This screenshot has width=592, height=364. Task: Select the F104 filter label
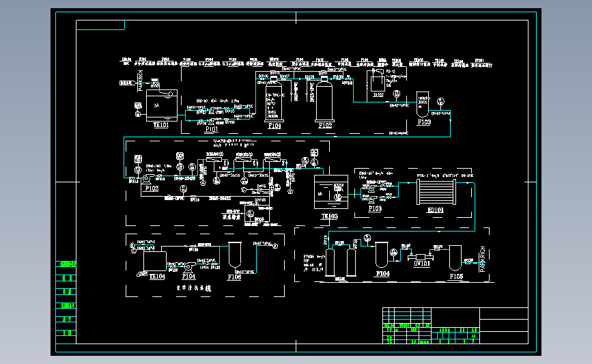pos(382,274)
